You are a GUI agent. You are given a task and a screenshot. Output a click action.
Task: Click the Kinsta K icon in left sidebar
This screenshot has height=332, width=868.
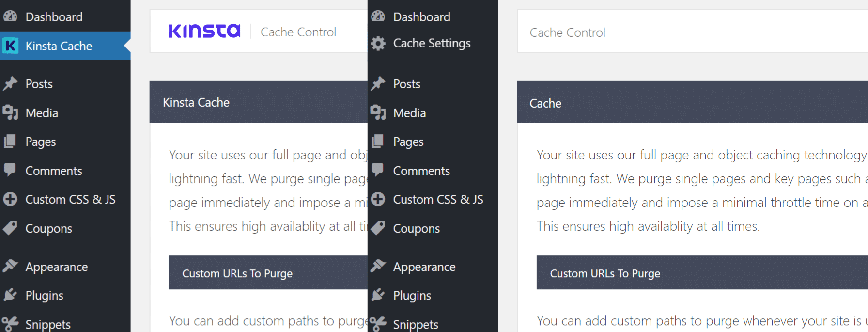click(x=11, y=46)
